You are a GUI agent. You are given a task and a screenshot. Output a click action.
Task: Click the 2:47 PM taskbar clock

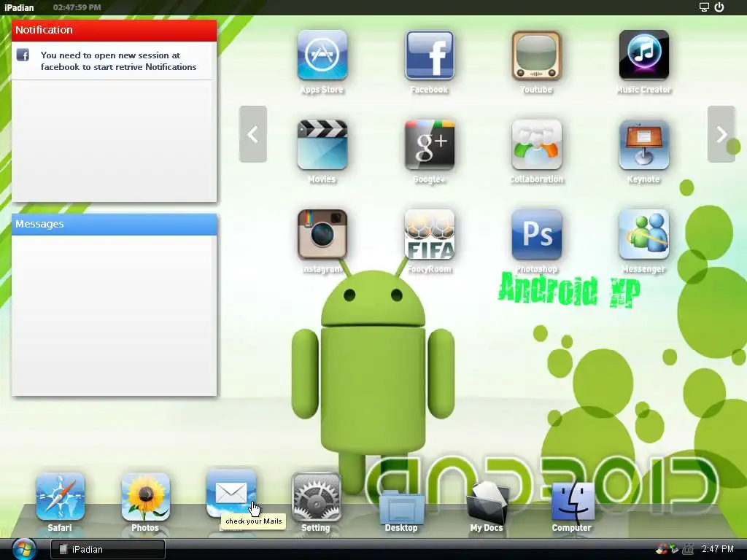[718, 549]
